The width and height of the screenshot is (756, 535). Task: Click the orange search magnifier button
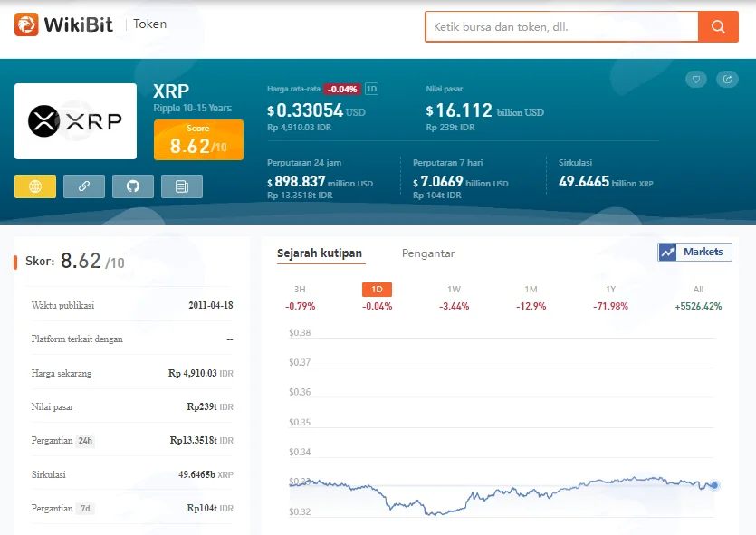pos(718,26)
